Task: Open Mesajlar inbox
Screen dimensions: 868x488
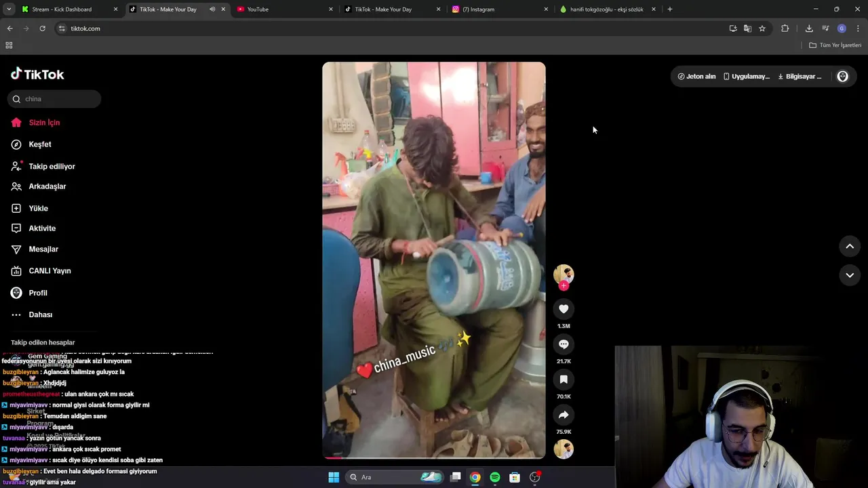Action: (43, 249)
